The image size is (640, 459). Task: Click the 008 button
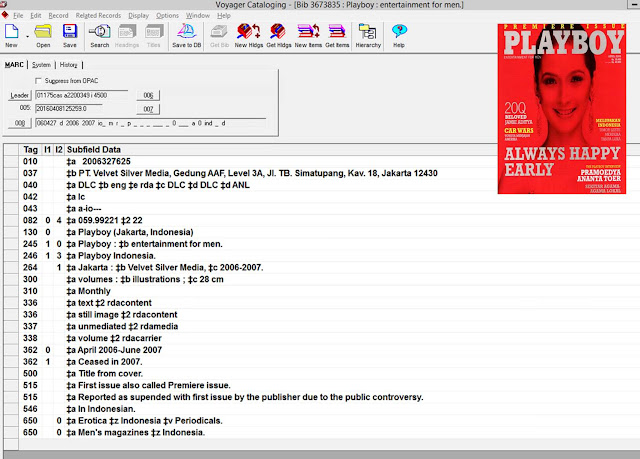[x=20, y=123]
